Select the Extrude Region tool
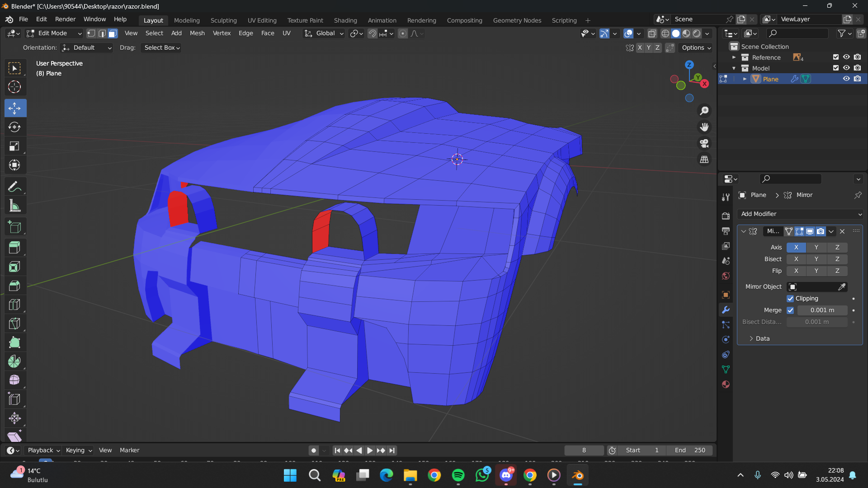Screen dimensions: 868x488 tap(14, 247)
